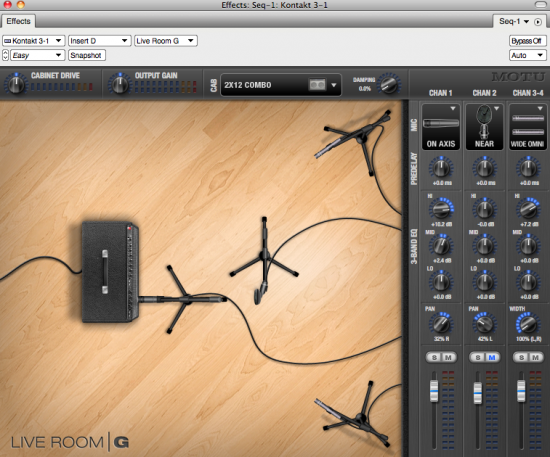Click the Chan 1 volume fader
Image resolution: width=550 pixels, height=457 pixels.
(434, 390)
